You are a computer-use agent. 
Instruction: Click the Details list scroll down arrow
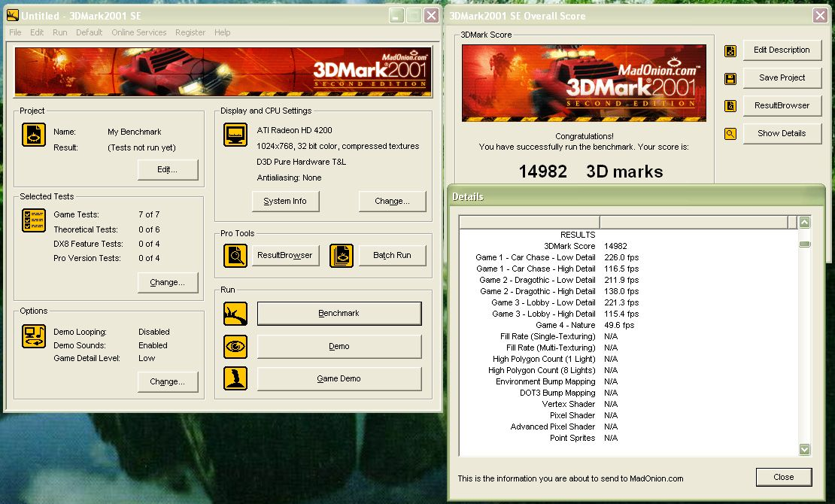(805, 449)
